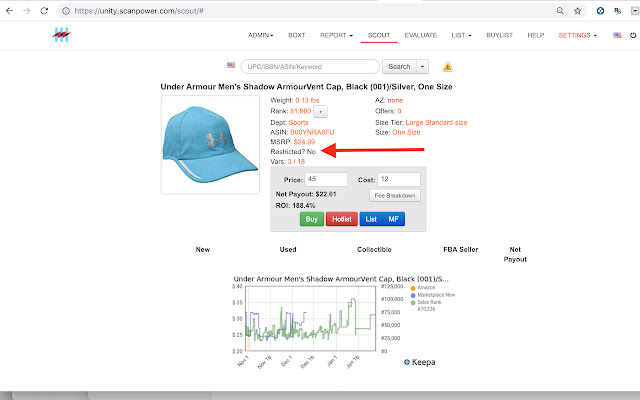
Task: Click the Amazon legend entry in chart
Action: [423, 288]
